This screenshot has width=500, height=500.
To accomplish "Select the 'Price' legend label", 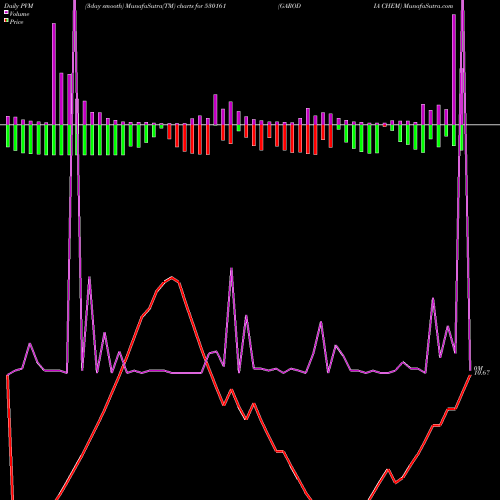I will pyautogui.click(x=16, y=22).
